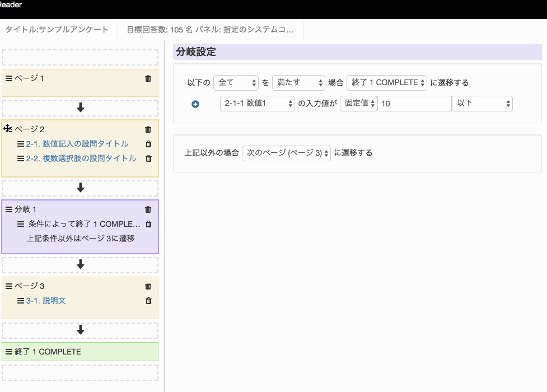
Task: Open the 全て condition scope dropdown
Action: (x=236, y=82)
